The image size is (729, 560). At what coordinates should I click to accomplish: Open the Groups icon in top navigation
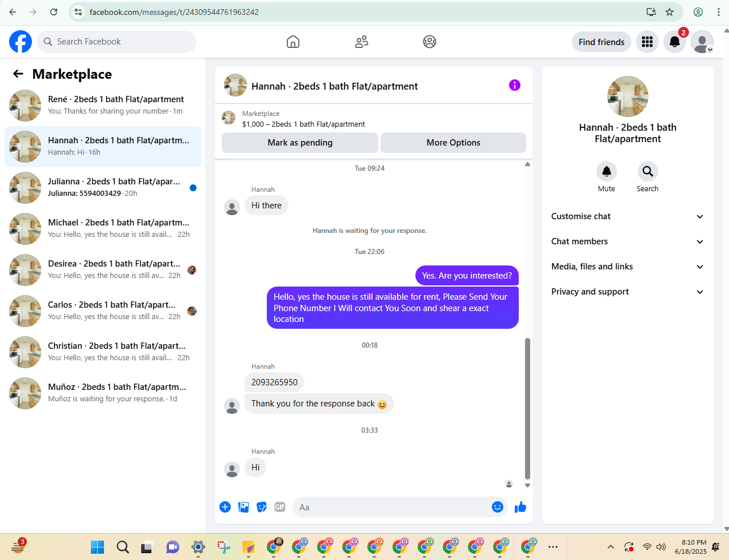[430, 42]
